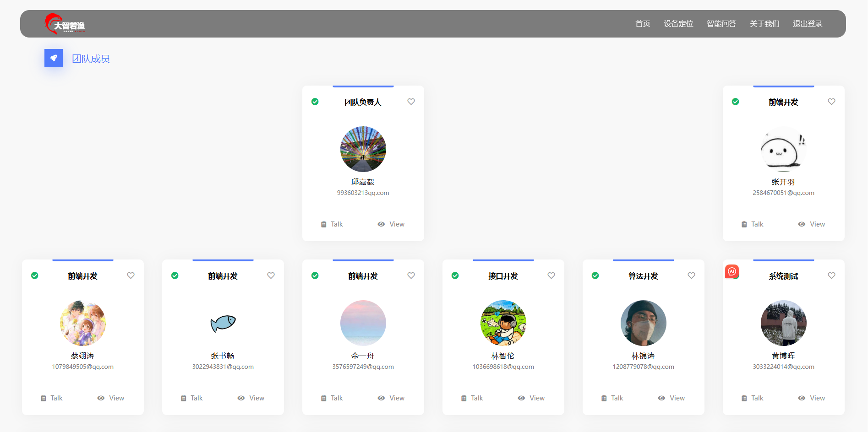The image size is (868, 432).
Task: Open 首页 in the navigation bar
Action: click(643, 24)
